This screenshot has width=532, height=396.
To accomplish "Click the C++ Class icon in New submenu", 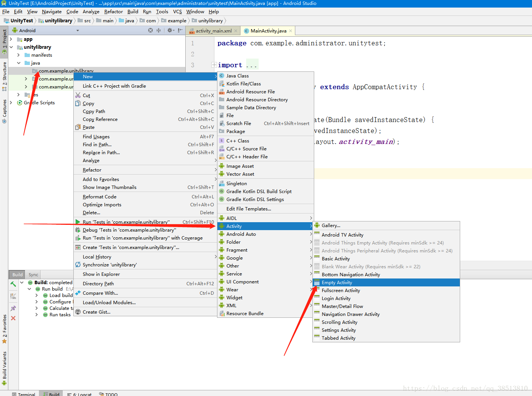I will (x=222, y=141).
